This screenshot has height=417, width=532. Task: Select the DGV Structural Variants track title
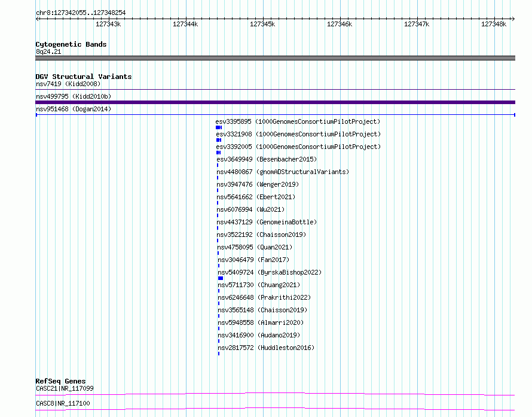pos(84,77)
